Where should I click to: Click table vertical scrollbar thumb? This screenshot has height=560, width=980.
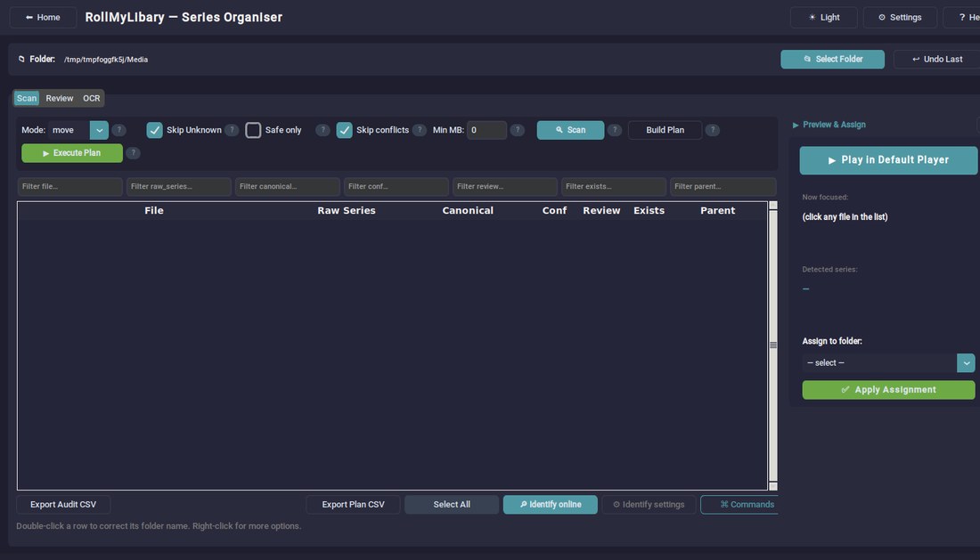pyautogui.click(x=773, y=345)
